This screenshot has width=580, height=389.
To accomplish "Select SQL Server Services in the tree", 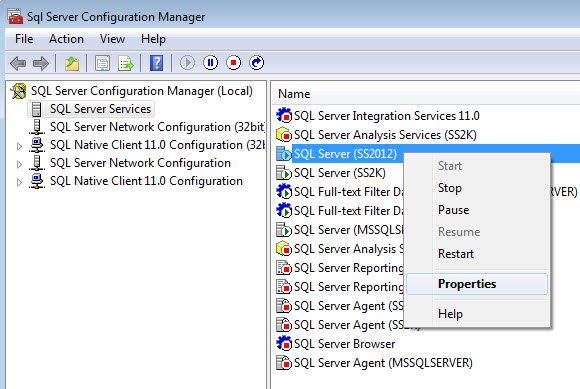I will coord(100,109).
